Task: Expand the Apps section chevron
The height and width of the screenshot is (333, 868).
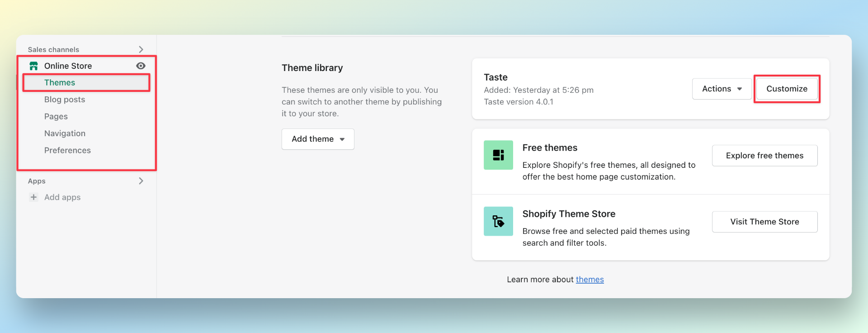Action: 141,181
